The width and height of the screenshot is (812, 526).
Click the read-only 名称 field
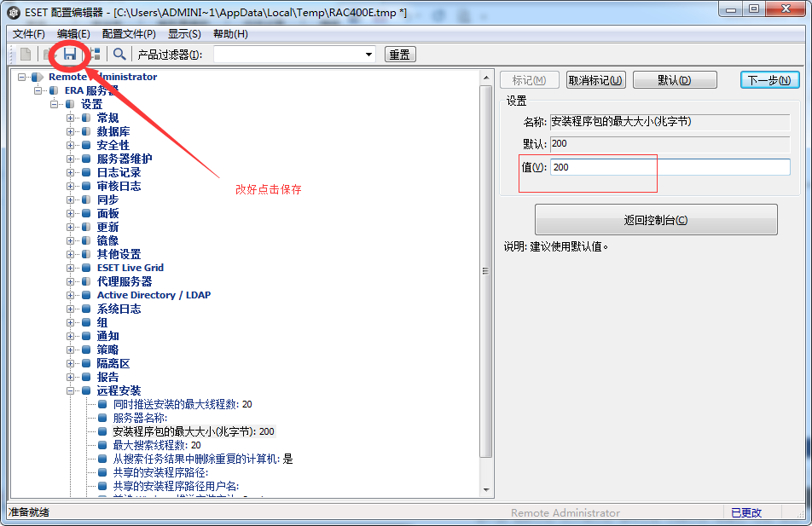pos(670,122)
